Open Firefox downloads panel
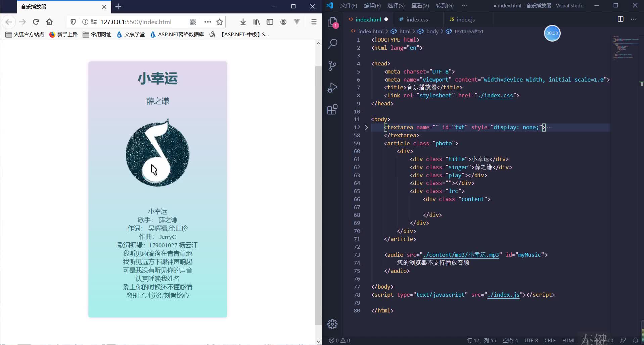This screenshot has width=644, height=345. pyautogui.click(x=243, y=22)
